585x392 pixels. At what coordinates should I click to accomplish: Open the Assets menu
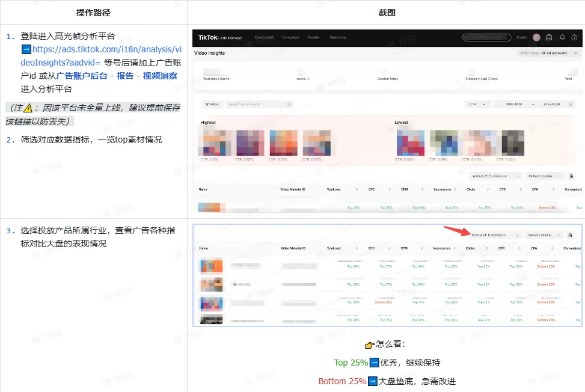(313, 37)
